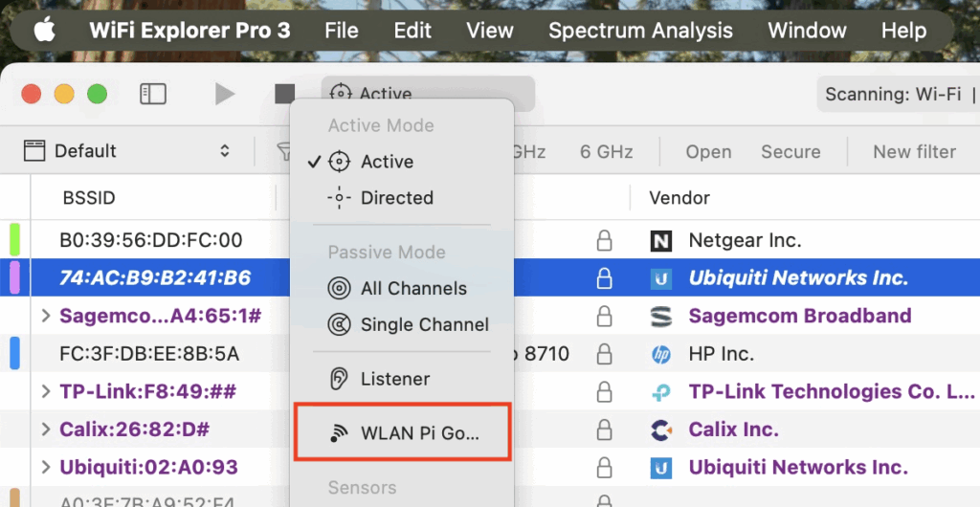
Task: Click lock icon in Ubiquiti:02:A0:93 row
Action: tap(604, 467)
